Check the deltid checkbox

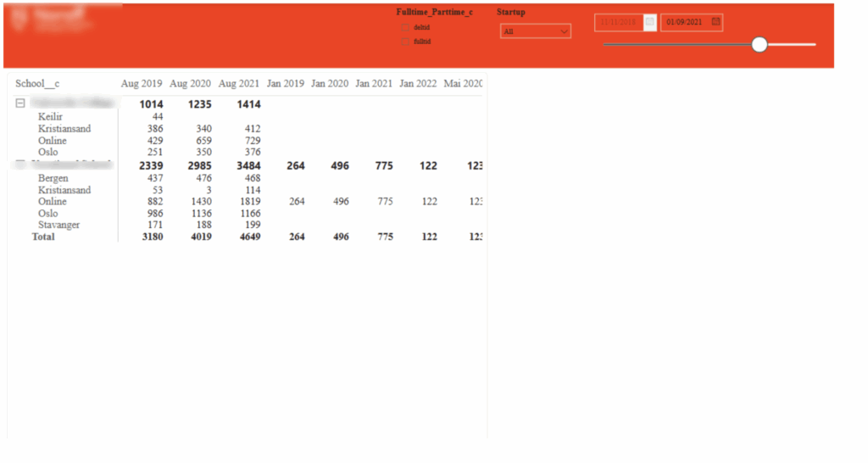pyautogui.click(x=405, y=27)
